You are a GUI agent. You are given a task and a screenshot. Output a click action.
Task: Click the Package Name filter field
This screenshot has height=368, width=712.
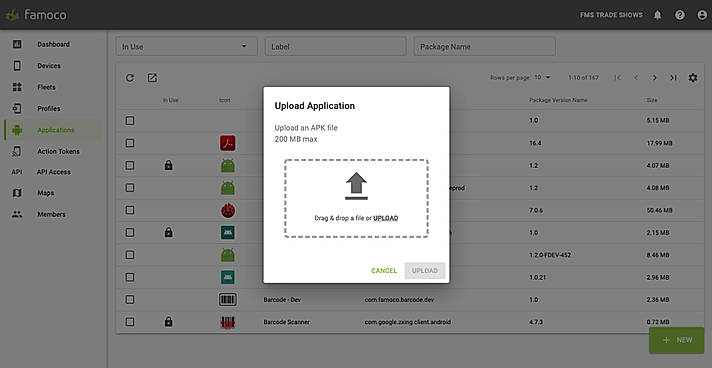pyautogui.click(x=485, y=46)
